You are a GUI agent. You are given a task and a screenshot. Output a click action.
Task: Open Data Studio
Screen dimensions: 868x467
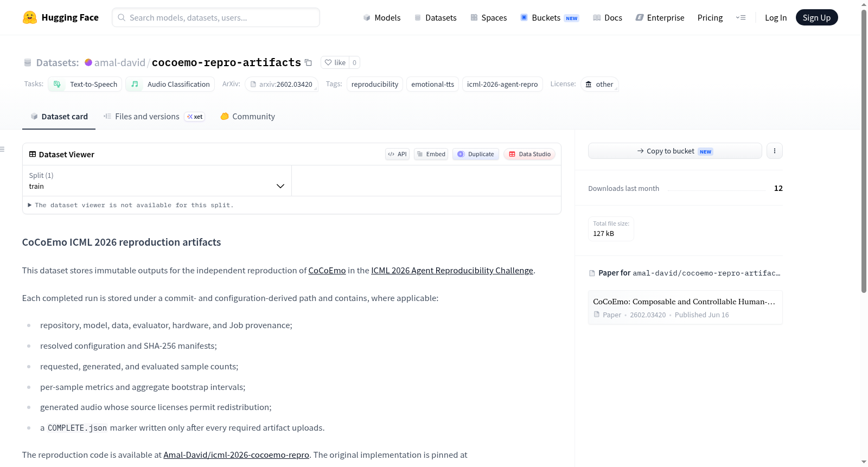click(x=529, y=154)
